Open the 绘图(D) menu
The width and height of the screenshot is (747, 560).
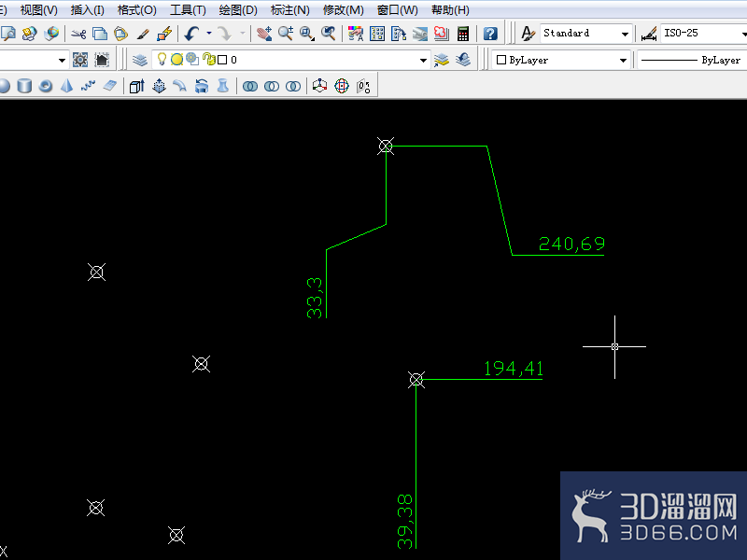click(x=238, y=9)
